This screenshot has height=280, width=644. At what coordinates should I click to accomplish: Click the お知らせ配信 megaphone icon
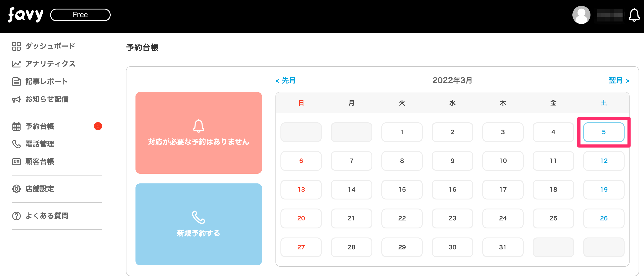coord(16,100)
